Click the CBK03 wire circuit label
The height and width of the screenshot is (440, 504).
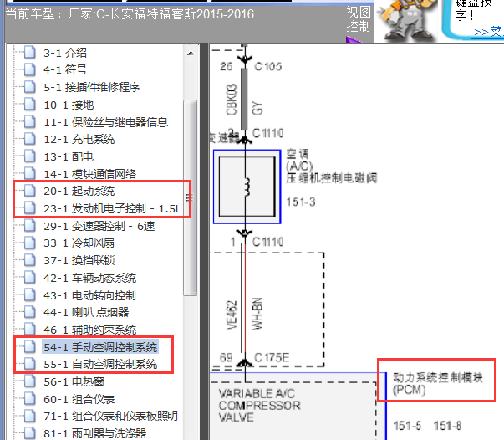point(232,100)
